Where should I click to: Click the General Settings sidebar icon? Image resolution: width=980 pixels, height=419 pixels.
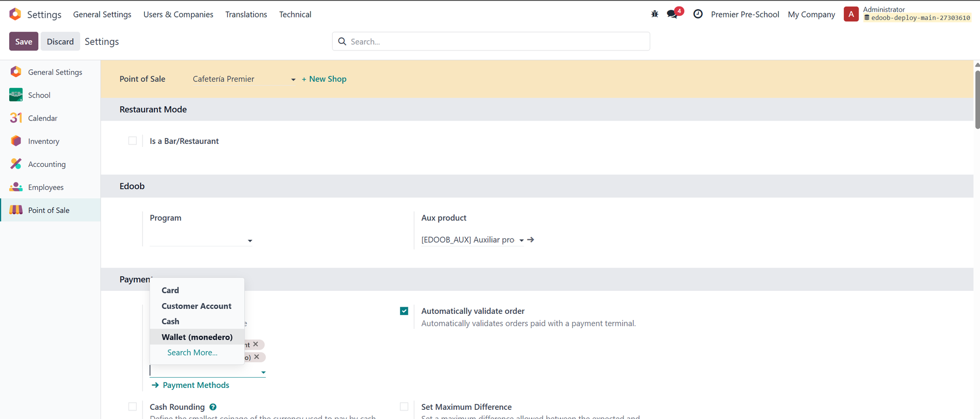[16, 72]
